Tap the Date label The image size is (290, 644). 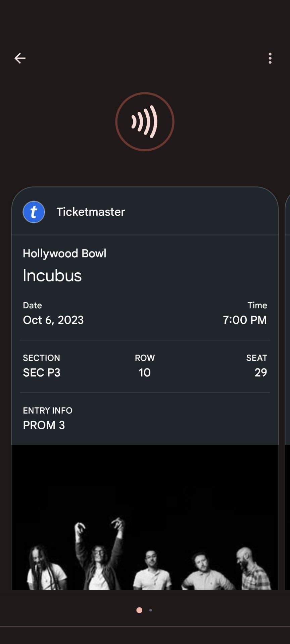32,305
